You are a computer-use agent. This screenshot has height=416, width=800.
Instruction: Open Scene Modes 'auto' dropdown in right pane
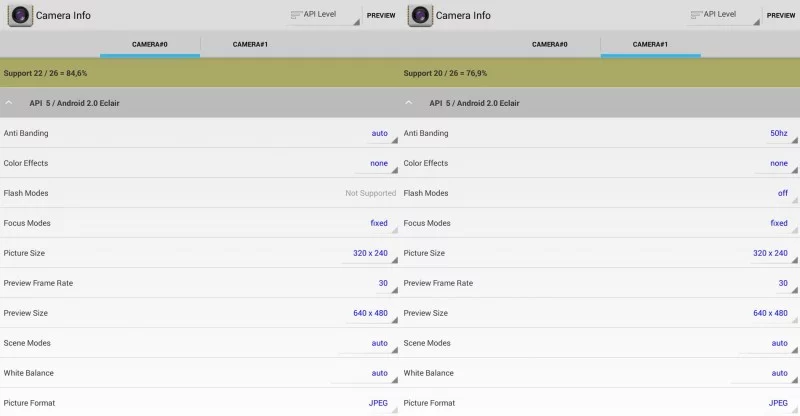[x=768, y=344]
